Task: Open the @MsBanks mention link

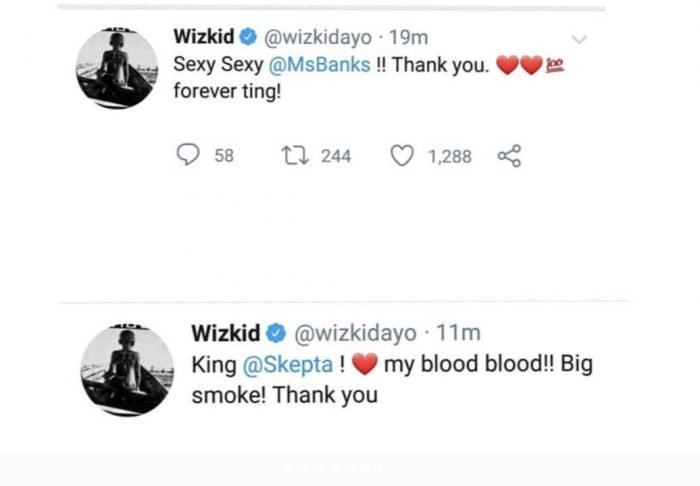Action: pyautogui.click(x=319, y=65)
